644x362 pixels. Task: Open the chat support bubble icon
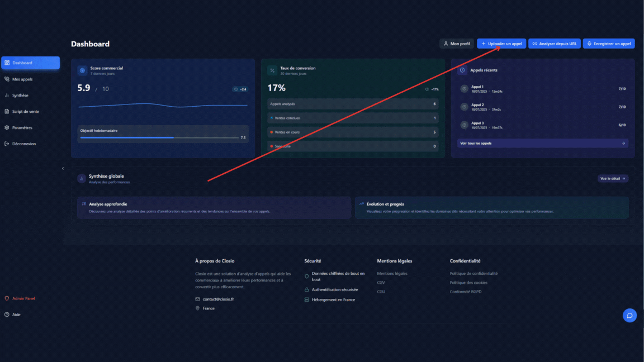tap(629, 316)
